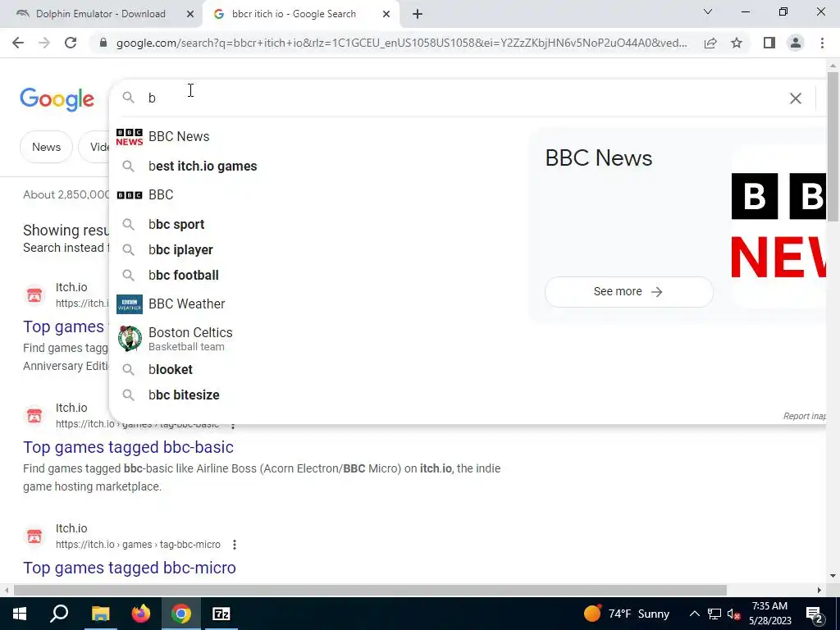The image size is (840, 630).
Task: Open File Explorer from taskbar
Action: [x=100, y=614]
